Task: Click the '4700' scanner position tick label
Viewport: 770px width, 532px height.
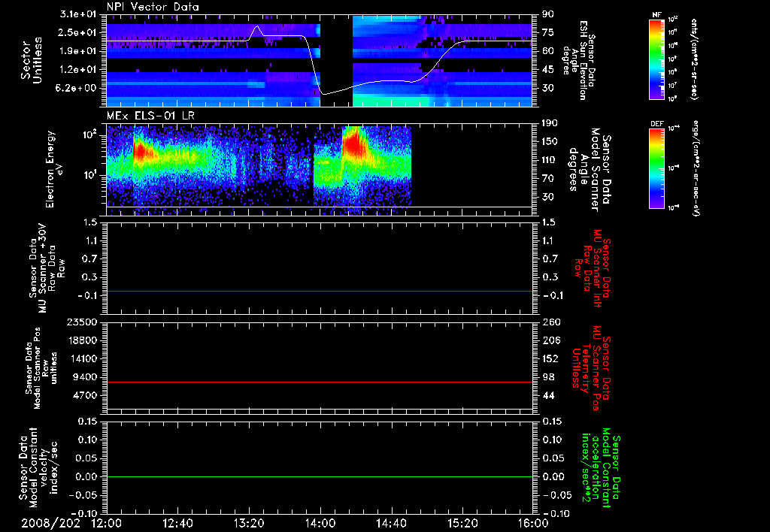Action: tap(86, 395)
